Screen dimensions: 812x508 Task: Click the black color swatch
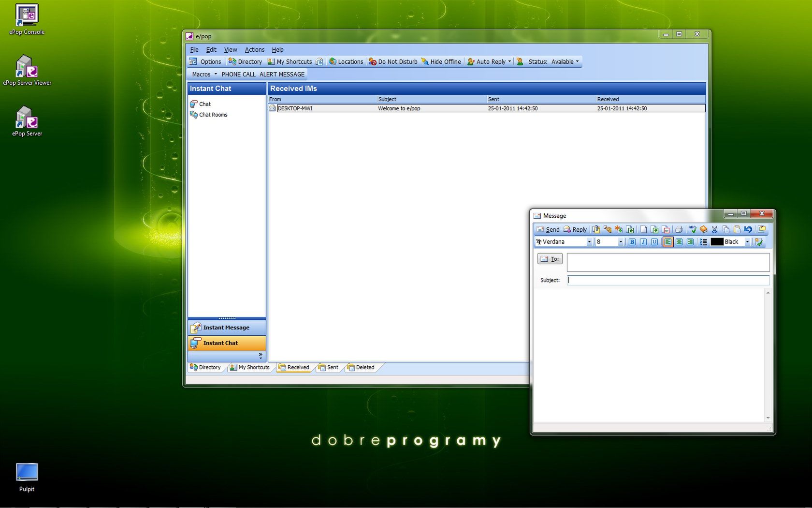pos(717,242)
